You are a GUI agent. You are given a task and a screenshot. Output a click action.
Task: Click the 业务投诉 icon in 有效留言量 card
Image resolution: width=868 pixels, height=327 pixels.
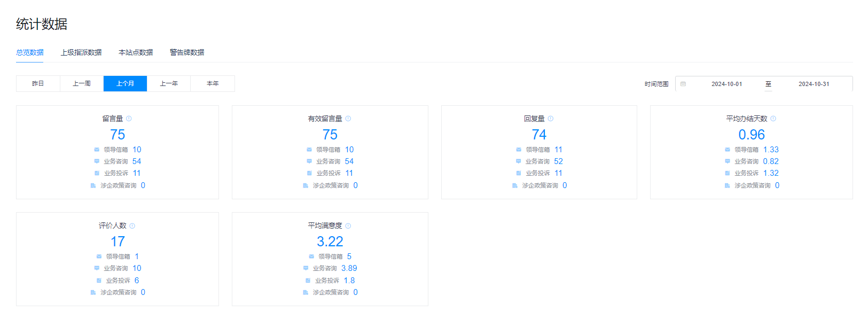click(x=309, y=173)
